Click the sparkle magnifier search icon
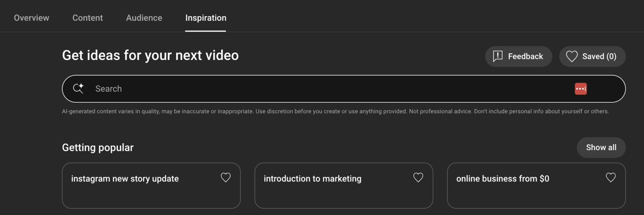 [x=78, y=89]
